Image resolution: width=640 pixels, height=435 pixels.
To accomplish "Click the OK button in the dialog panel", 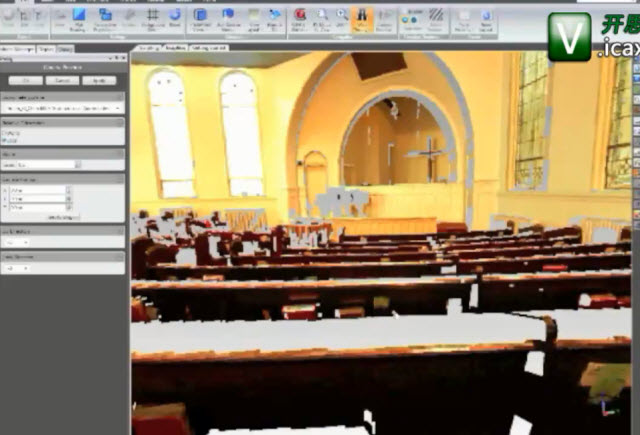I will point(26,79).
